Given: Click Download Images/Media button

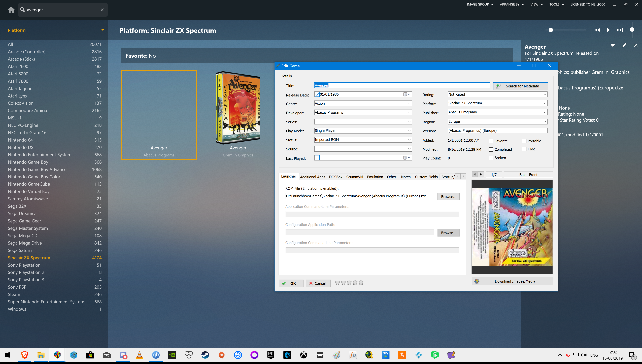Looking at the screenshot, I should [x=512, y=281].
